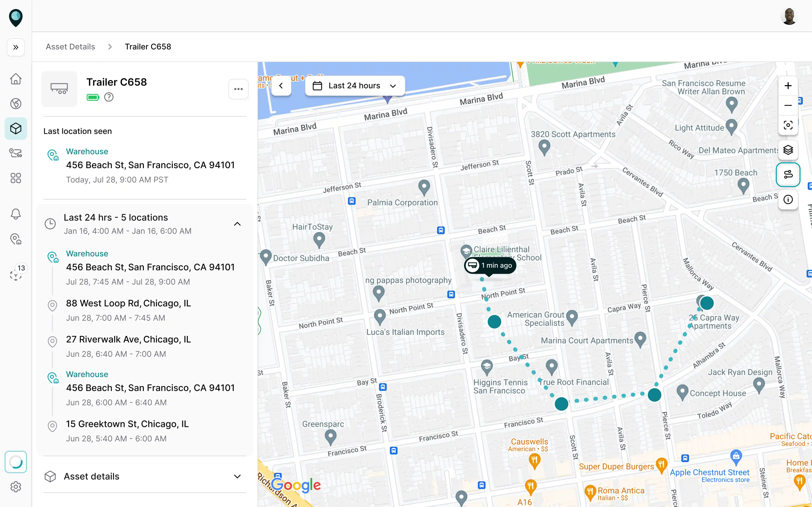Click the apps grid icon in sidebar
Viewport: 812px width, 507px height.
(x=16, y=178)
